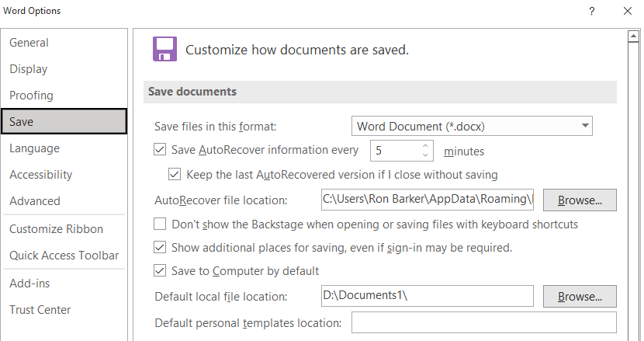644x341 pixels.
Task: Enable Don't show the Backstage option
Action: (161, 224)
